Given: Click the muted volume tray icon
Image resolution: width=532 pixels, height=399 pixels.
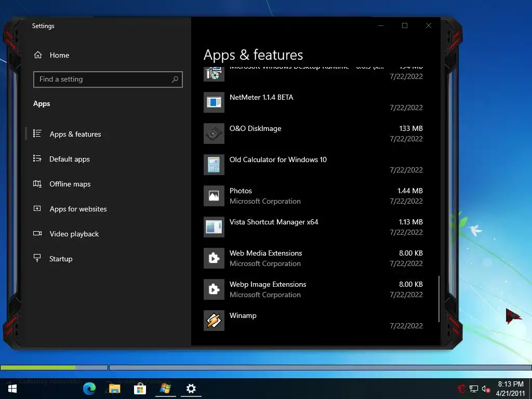Looking at the screenshot, I should pyautogui.click(x=486, y=389).
